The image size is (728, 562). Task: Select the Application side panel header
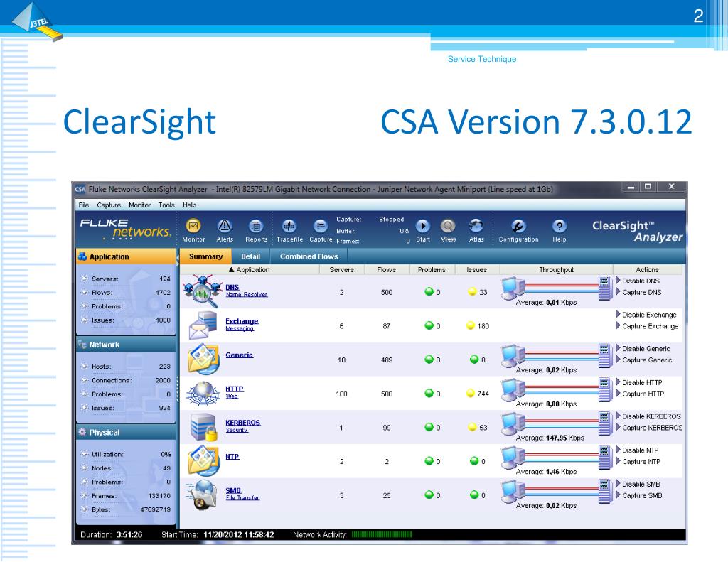click(x=126, y=256)
